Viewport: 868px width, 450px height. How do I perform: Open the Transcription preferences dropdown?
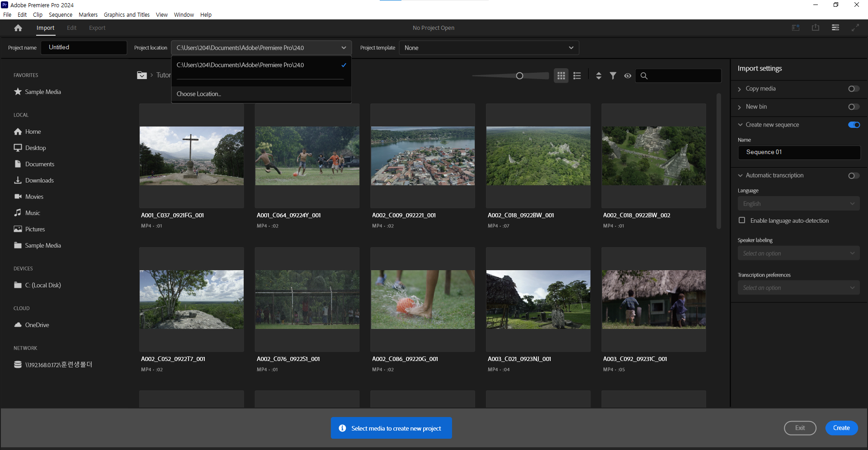[x=799, y=288]
